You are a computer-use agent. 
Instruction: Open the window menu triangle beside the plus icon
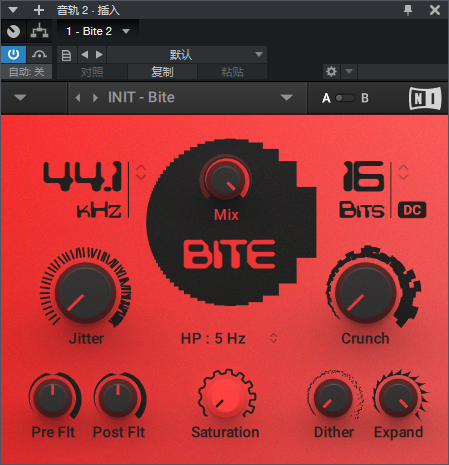pos(13,10)
